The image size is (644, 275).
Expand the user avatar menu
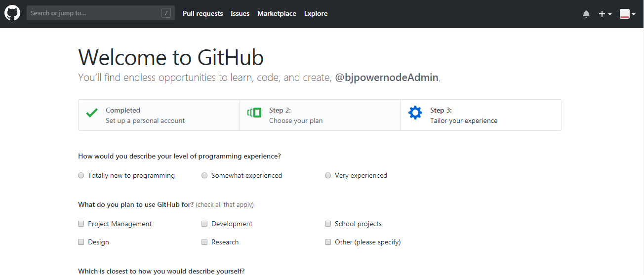pos(627,14)
